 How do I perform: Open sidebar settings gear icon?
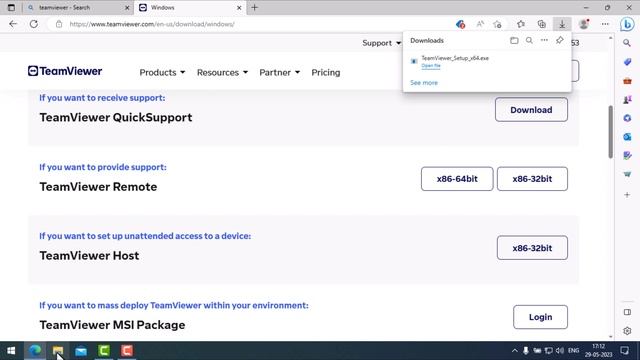[627, 331]
